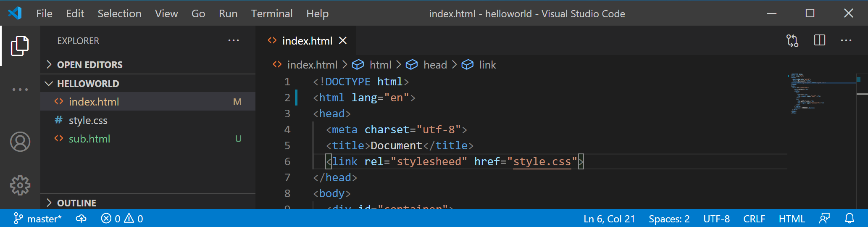Image resolution: width=868 pixels, height=227 pixels.
Task: Click the Synchronize Changes cloud icon
Action: 81,219
